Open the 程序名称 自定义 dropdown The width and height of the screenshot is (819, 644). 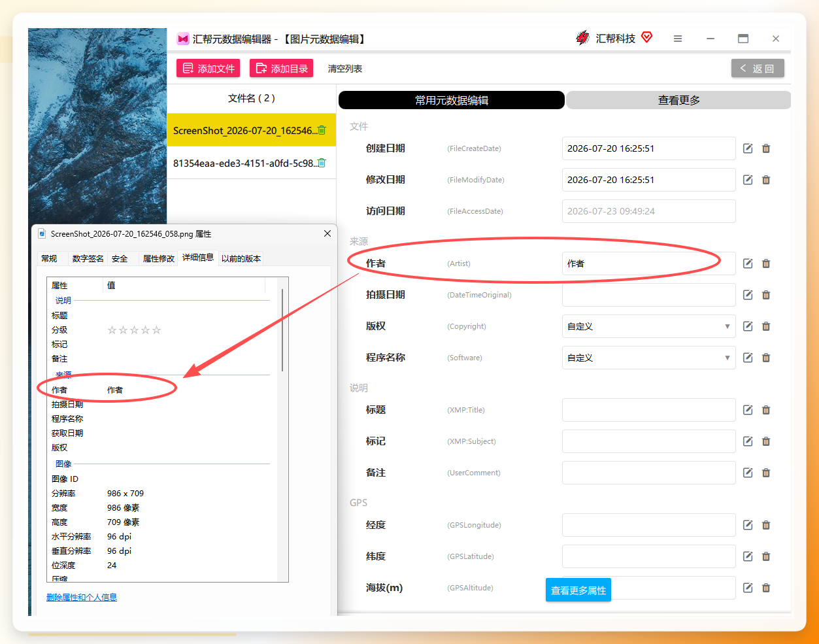(x=648, y=358)
